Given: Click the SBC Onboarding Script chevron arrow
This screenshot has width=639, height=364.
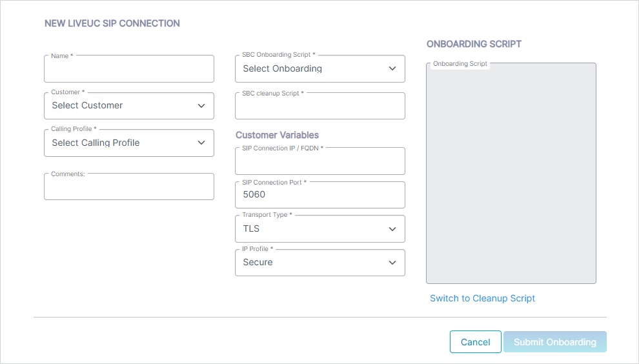Looking at the screenshot, I should (x=392, y=69).
